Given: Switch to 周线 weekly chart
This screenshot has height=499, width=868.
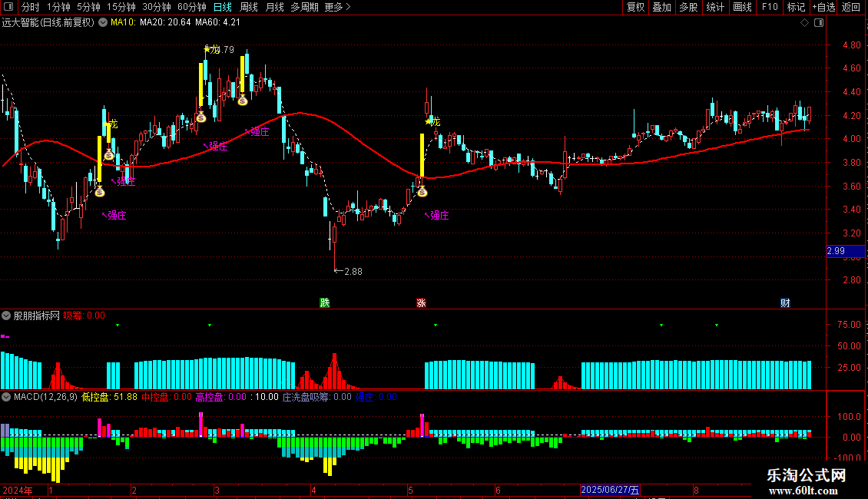Looking at the screenshot, I should [249, 7].
